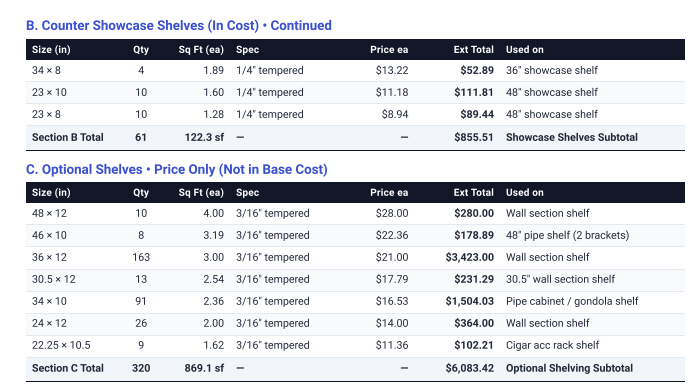Select the 22.25 × 10.5 size cell
The width and height of the screenshot is (700, 388).
[x=61, y=345]
